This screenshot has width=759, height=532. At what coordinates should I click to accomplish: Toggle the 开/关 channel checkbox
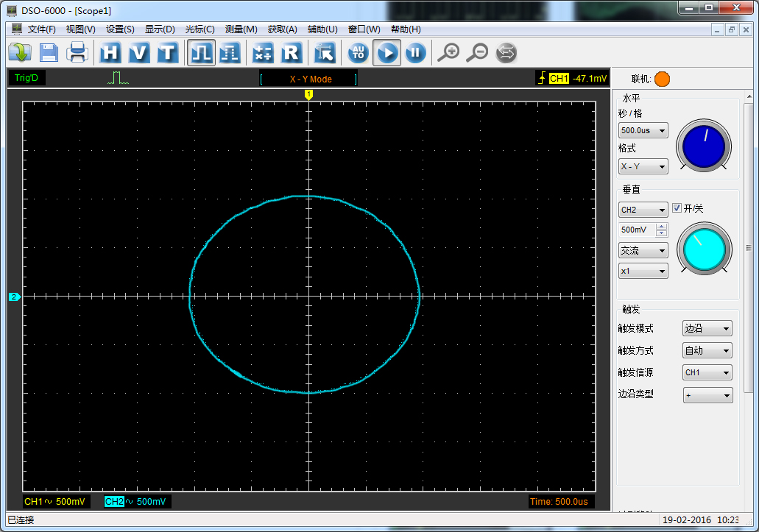[677, 209]
